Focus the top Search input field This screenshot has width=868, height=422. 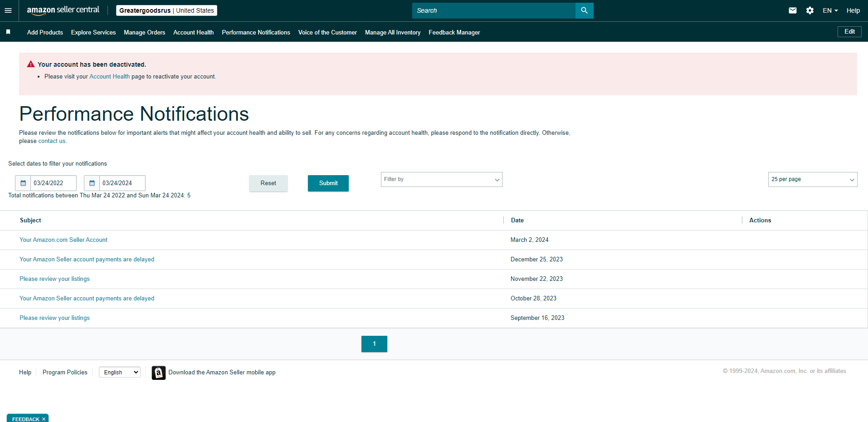pyautogui.click(x=493, y=10)
